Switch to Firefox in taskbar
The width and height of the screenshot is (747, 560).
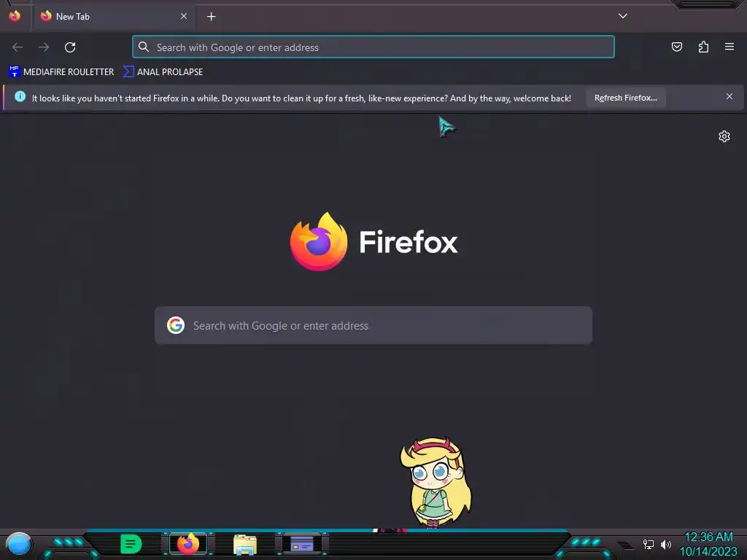tap(188, 544)
